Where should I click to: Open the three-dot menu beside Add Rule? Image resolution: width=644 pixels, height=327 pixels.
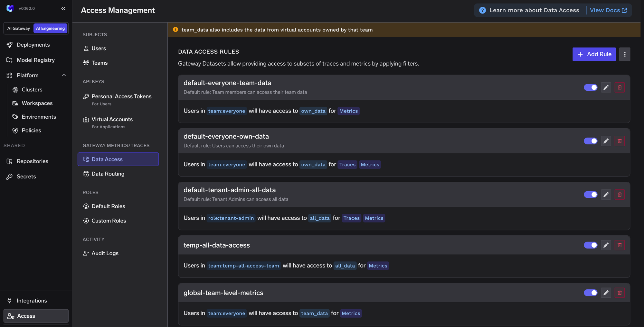click(625, 54)
